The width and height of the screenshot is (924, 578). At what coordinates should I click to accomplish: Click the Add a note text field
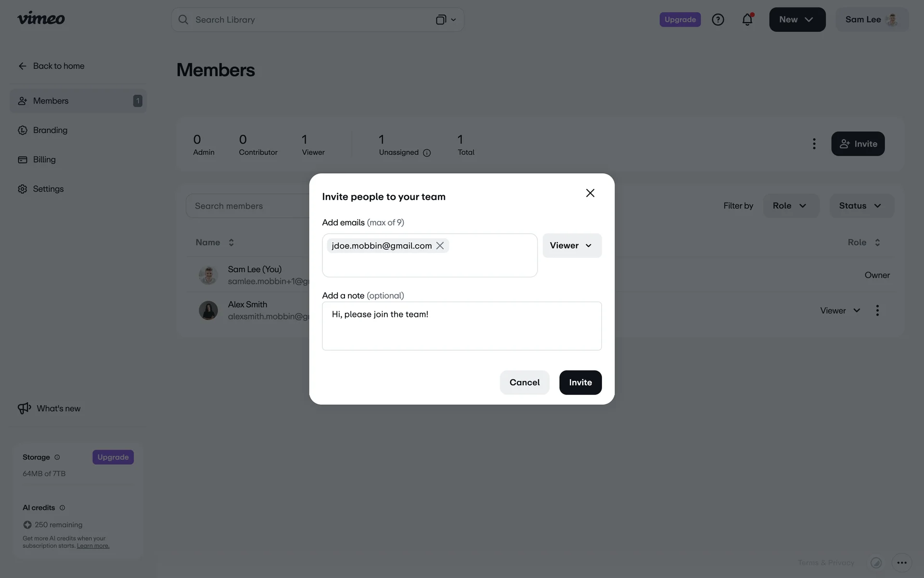coord(462,326)
